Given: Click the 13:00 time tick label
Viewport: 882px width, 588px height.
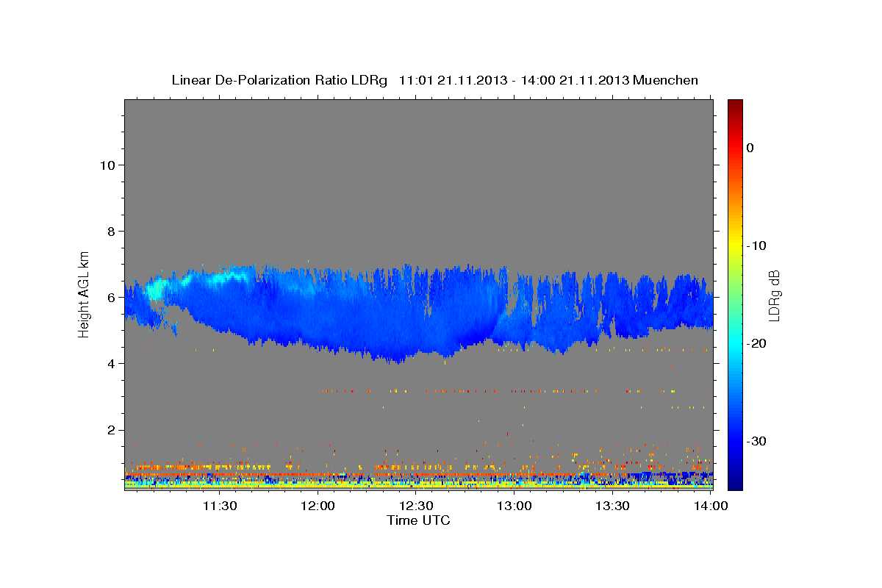Looking at the screenshot, I should (x=514, y=506).
